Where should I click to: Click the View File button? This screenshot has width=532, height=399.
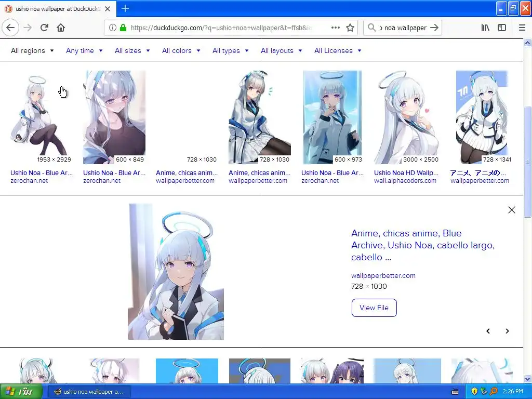coord(374,308)
